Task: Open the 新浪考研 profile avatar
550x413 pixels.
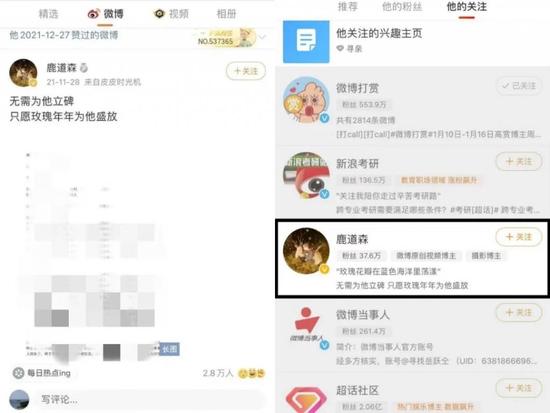Action: click(306, 175)
